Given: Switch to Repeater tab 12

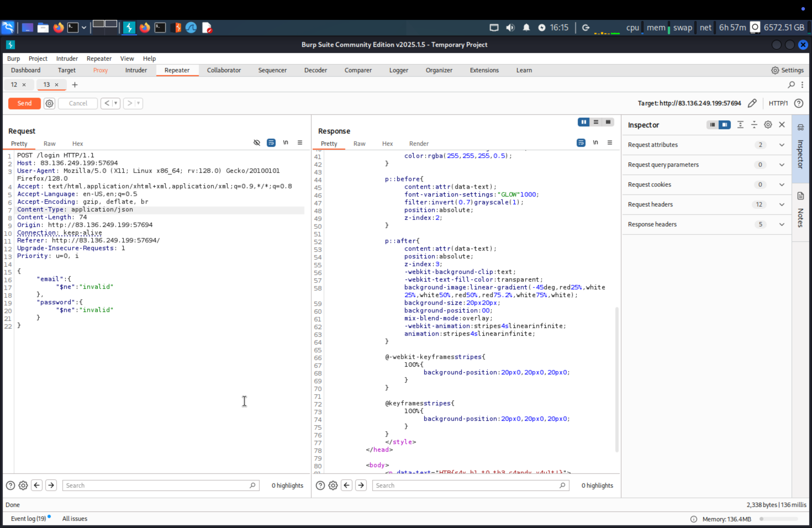Looking at the screenshot, I should pos(14,85).
